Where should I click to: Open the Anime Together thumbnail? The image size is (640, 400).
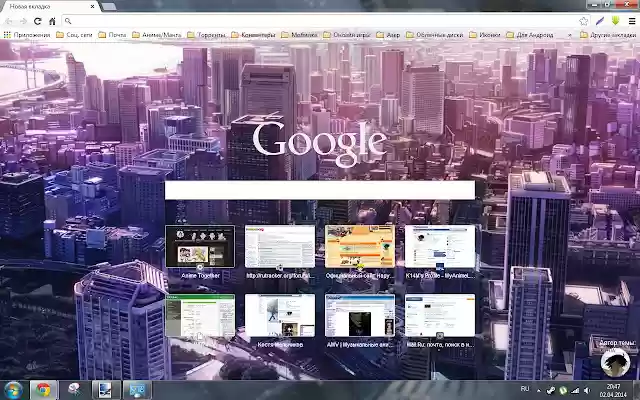coord(200,247)
